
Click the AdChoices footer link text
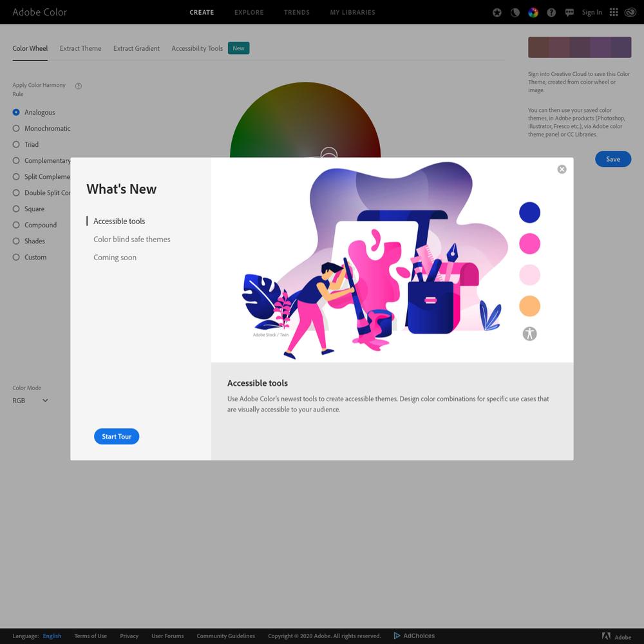419,636
